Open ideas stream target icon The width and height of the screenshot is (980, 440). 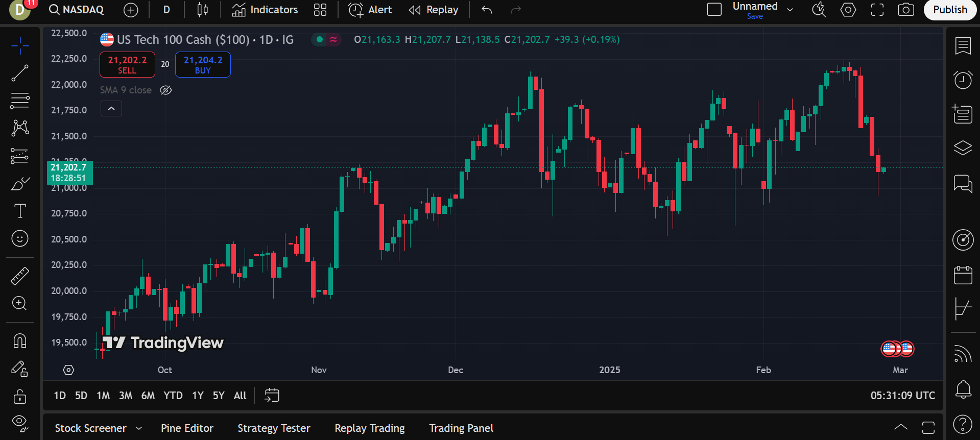point(963,240)
